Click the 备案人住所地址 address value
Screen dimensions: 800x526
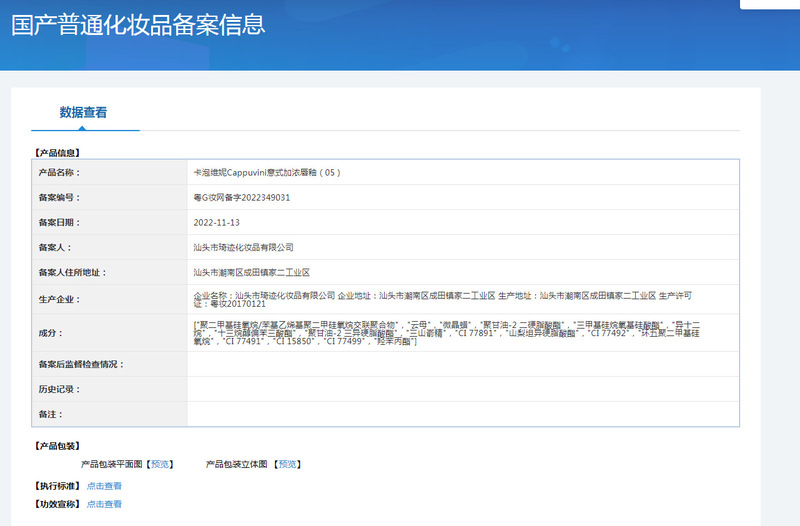[252, 272]
